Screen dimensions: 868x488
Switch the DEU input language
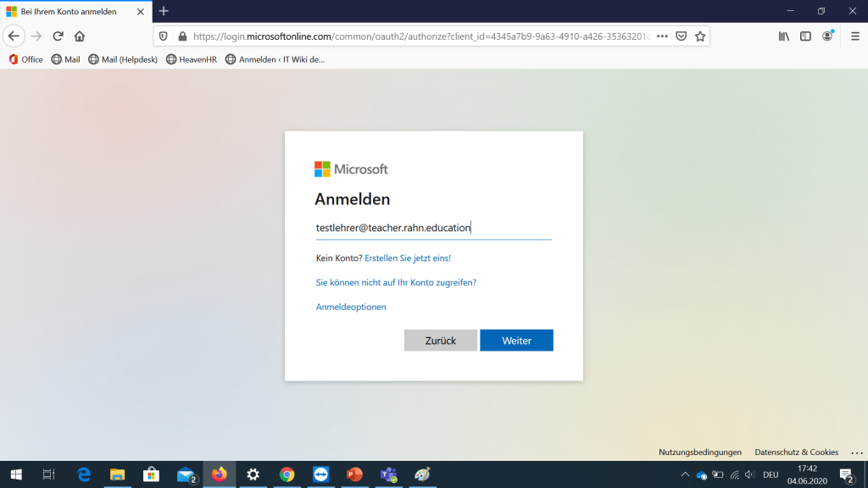771,474
